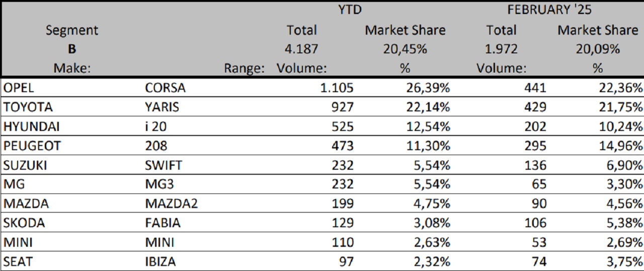Image resolution: width=644 pixels, height=271 pixels.
Task: Select the FEBRUARY '25 header
Action: (x=549, y=10)
